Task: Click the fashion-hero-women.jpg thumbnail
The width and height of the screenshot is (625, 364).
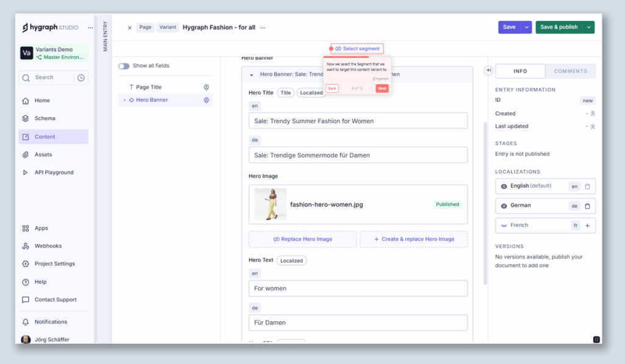Action: pos(270,204)
